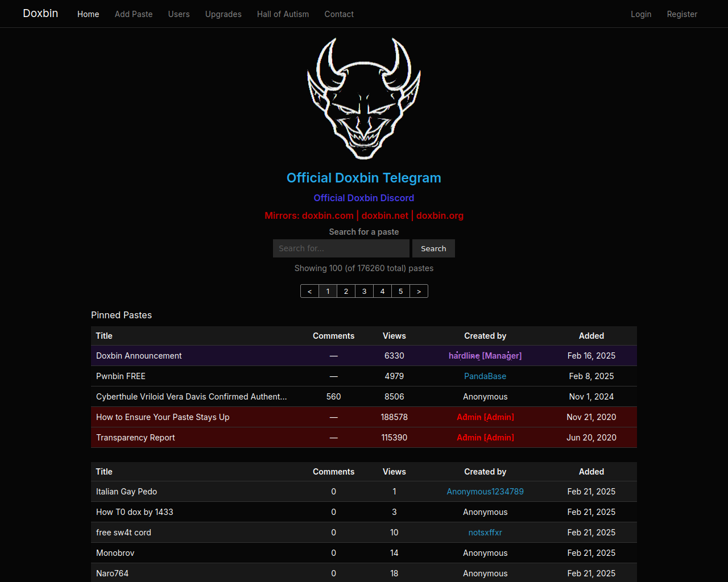Viewport: 728px width, 582px height.
Task: Open the Register link
Action: [682, 14]
